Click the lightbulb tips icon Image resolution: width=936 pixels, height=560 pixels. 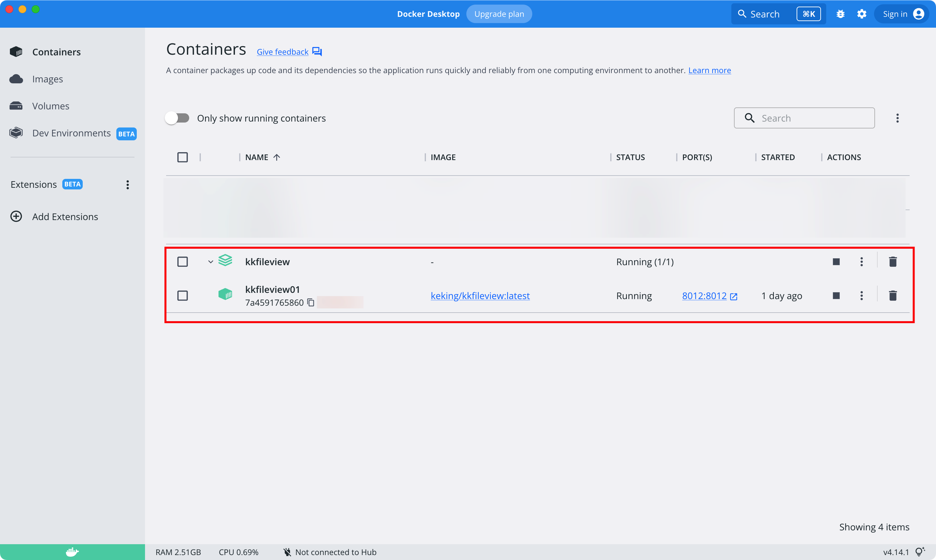pos(920,552)
